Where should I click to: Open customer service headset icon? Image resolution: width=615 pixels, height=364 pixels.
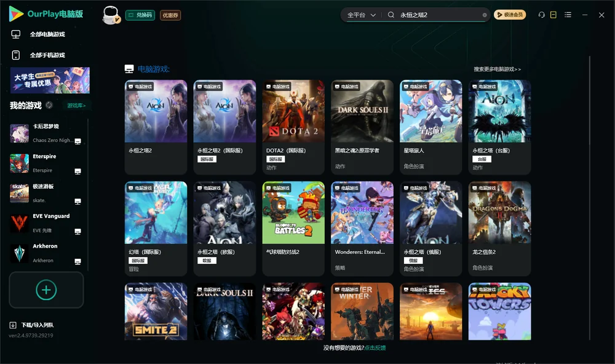click(541, 15)
